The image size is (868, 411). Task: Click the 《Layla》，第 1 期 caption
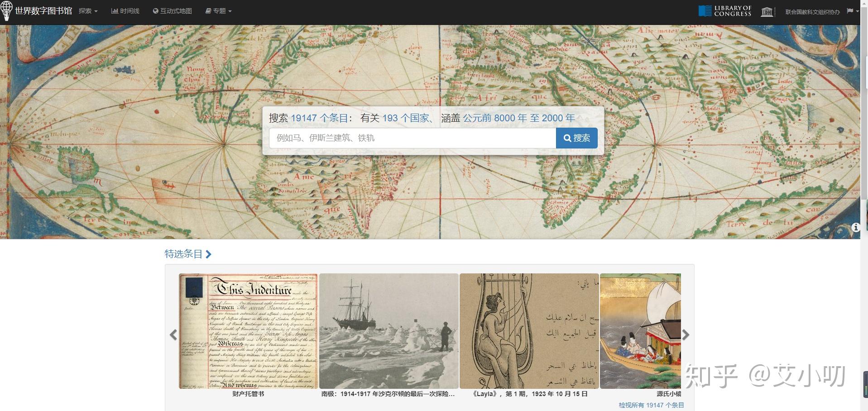[529, 394]
